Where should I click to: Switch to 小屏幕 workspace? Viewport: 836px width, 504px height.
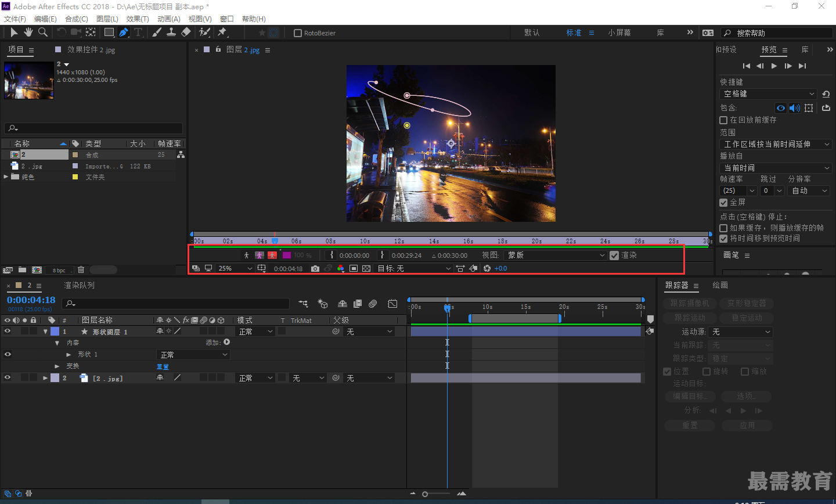[619, 33]
